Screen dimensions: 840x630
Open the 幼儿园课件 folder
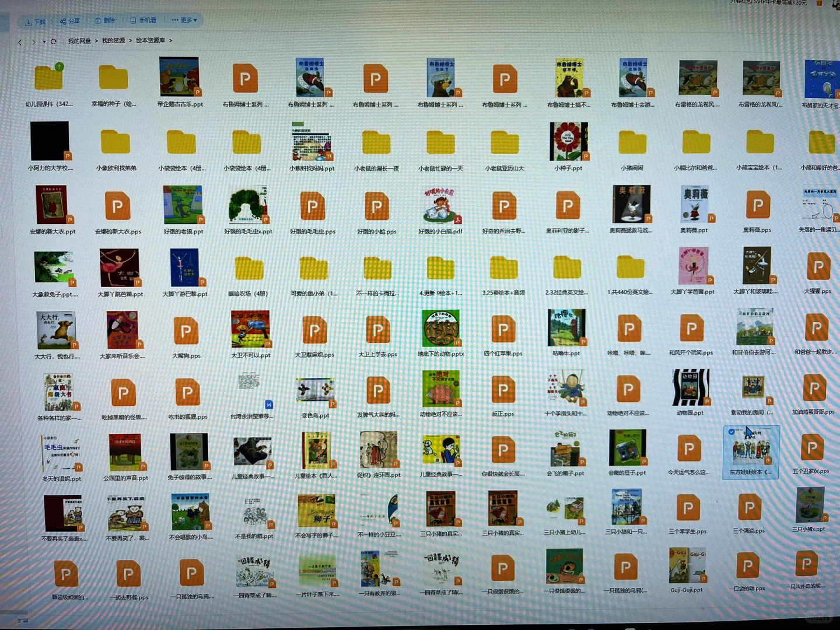[49, 77]
